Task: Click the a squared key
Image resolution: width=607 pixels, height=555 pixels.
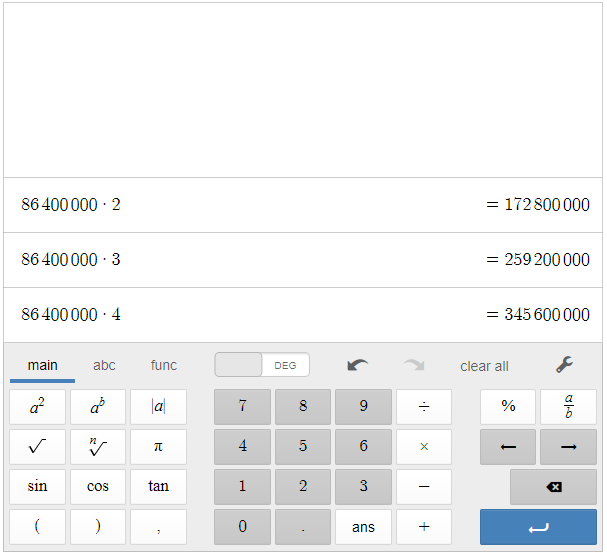Action: point(38,407)
